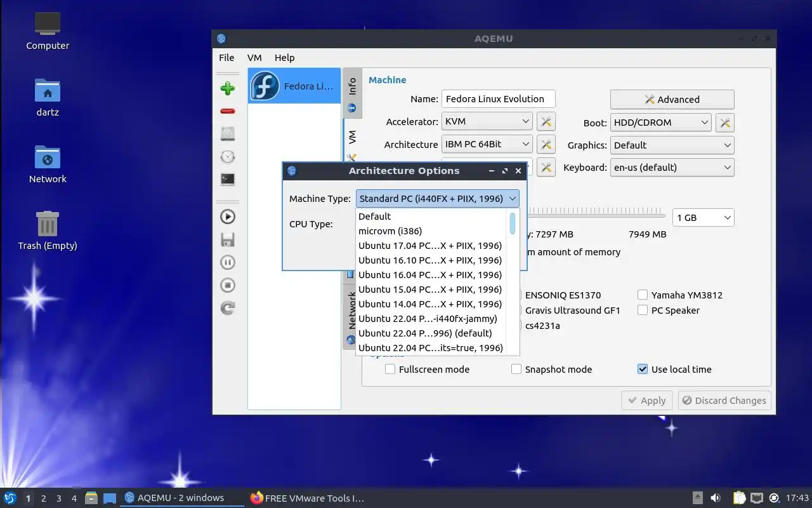Open the Trash (Empty) desktop icon
Screen dimensions: 812x508
click(48, 231)
